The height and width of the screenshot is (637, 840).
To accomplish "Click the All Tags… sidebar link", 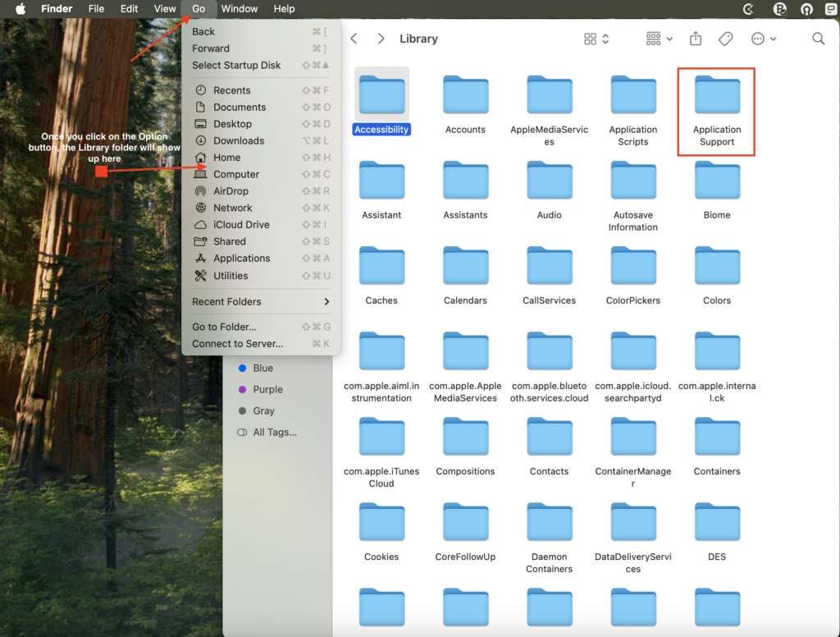I will pyautogui.click(x=274, y=432).
